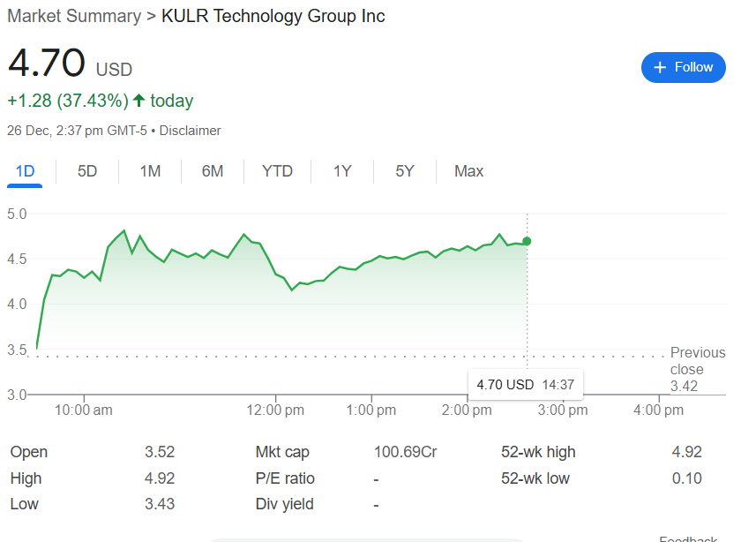Click the Mkt cap value 100.69Cr
Screen dimensions: 756x542
pos(405,452)
